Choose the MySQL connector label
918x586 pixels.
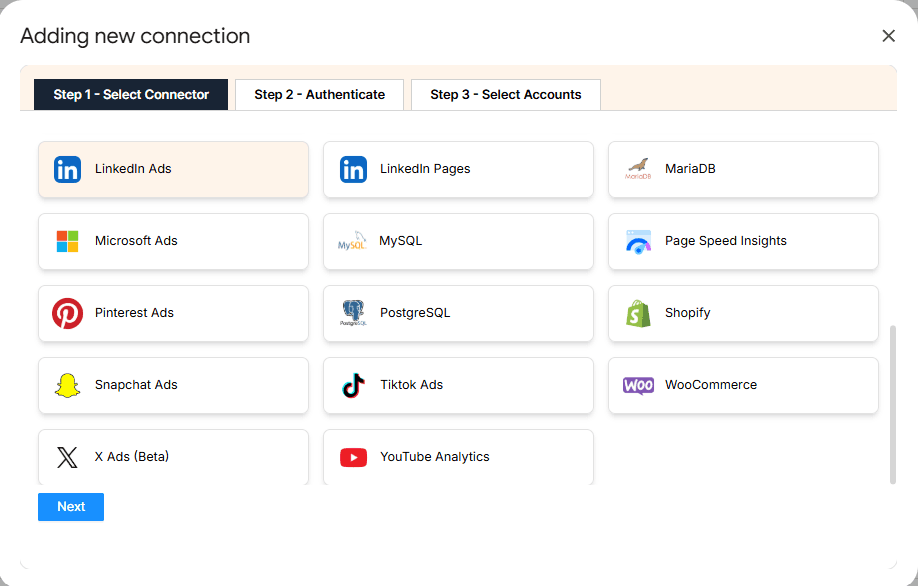[400, 241]
